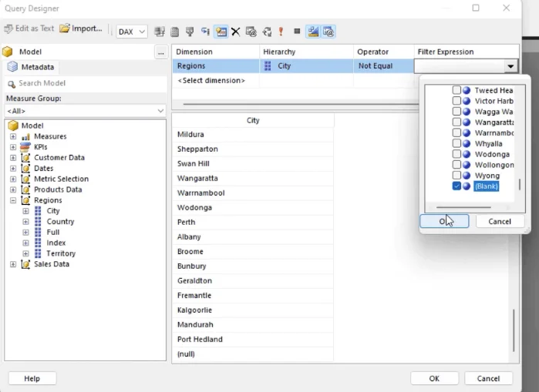The width and height of the screenshot is (539, 392).
Task: Open the DAX query language dropdown
Action: click(x=132, y=32)
